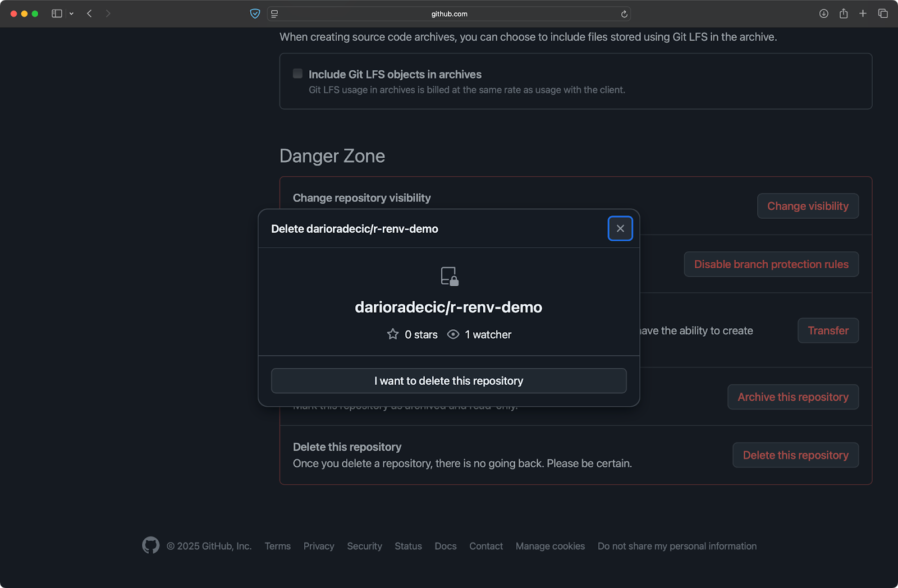Click 'Once you delete a repository' description text

coord(462,463)
